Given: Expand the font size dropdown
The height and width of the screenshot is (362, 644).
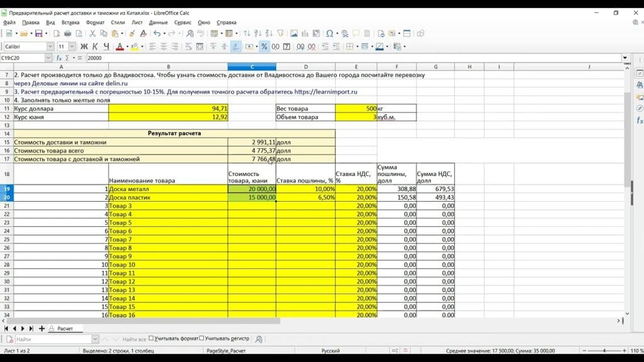Looking at the screenshot, I should tap(72, 47).
